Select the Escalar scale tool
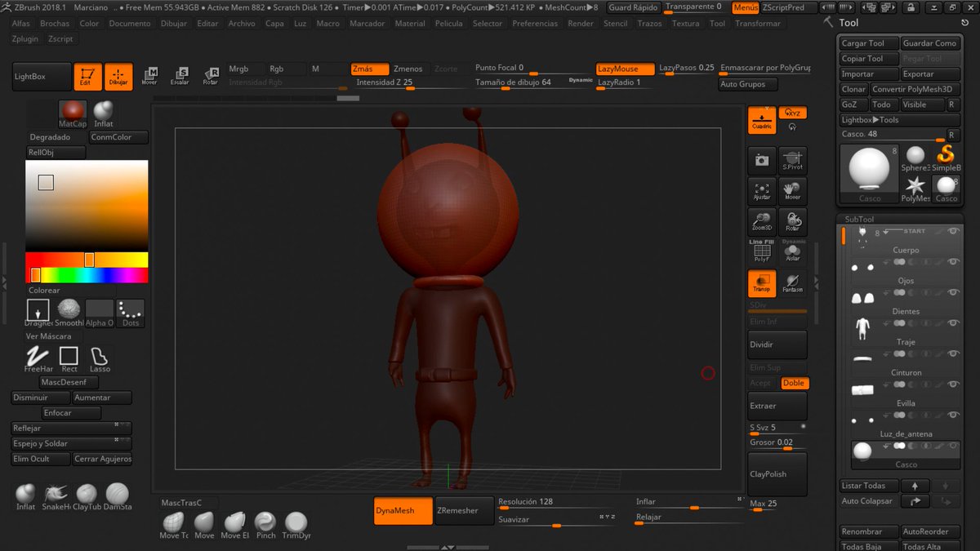 pos(180,76)
